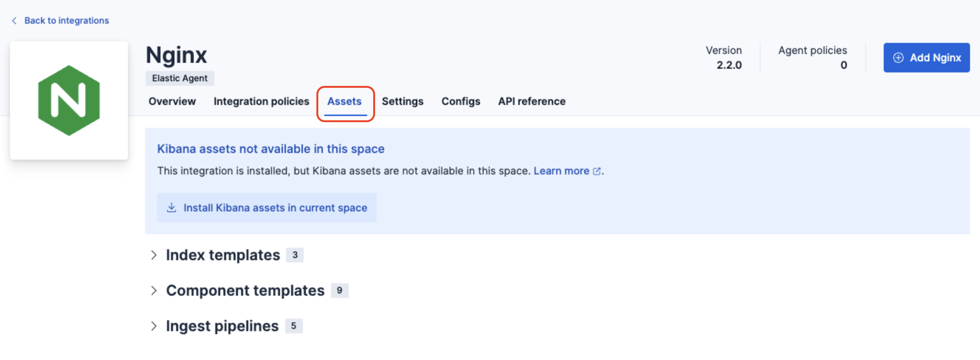
Task: Click the plus icon inside Add Nginx button
Action: pos(898,58)
